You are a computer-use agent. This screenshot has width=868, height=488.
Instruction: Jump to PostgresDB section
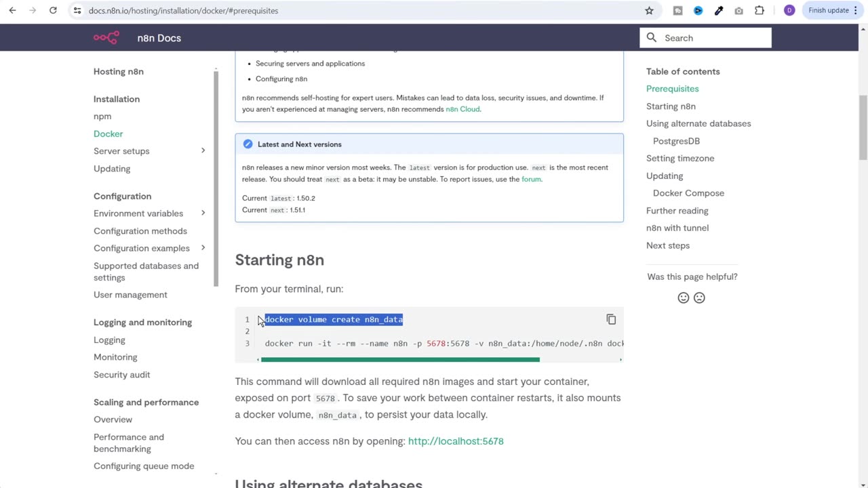676,140
